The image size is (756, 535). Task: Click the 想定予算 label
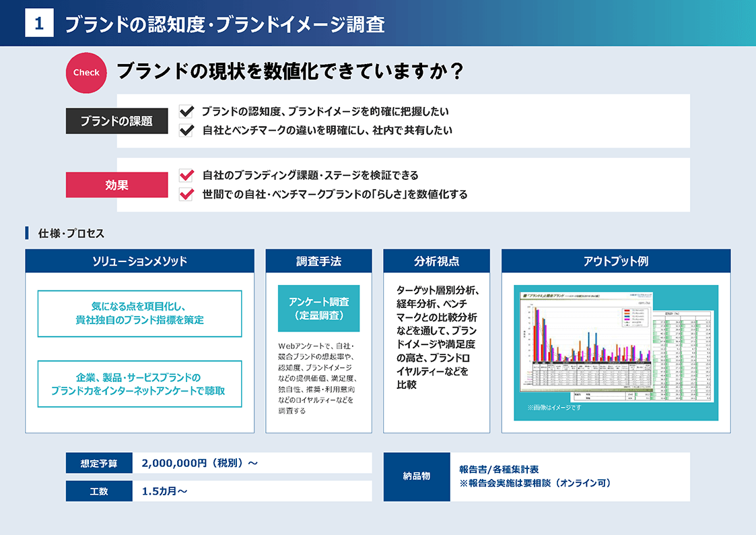[99, 464]
